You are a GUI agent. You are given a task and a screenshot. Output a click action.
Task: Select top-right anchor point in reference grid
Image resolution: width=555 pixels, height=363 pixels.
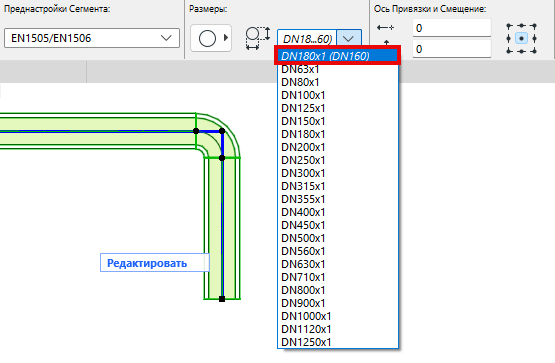point(534,26)
